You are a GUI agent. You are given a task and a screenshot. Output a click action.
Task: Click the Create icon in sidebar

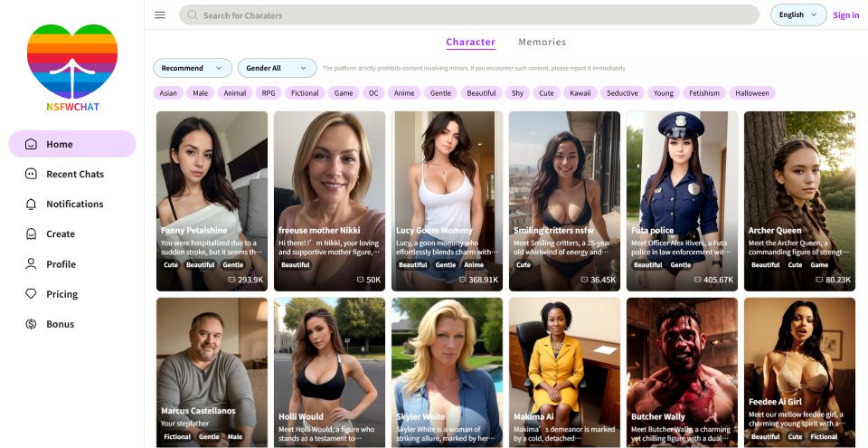31,234
